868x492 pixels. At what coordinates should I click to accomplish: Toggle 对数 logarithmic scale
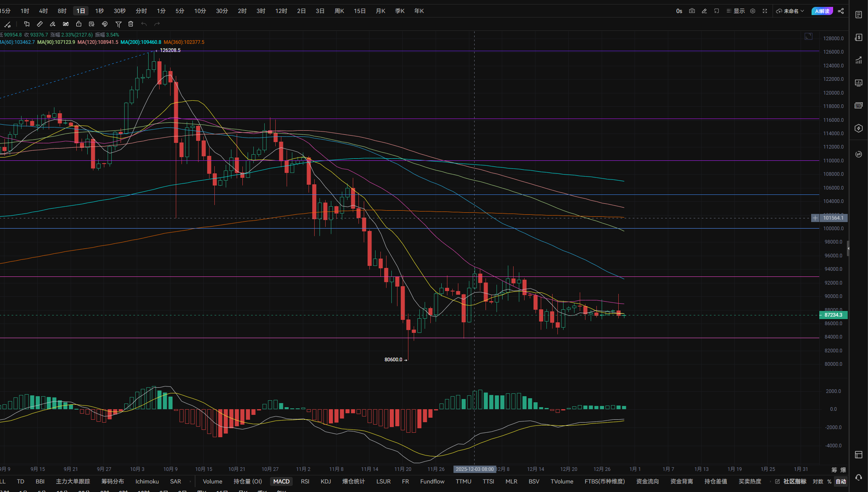coord(818,481)
